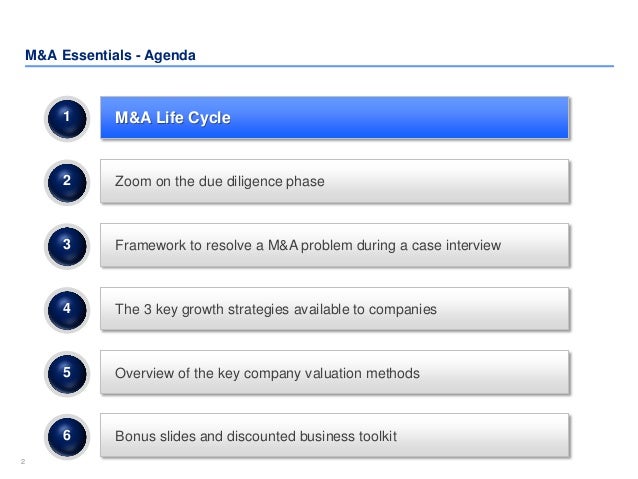Click the number 1 circle badge
638x479 pixels.
tap(66, 119)
